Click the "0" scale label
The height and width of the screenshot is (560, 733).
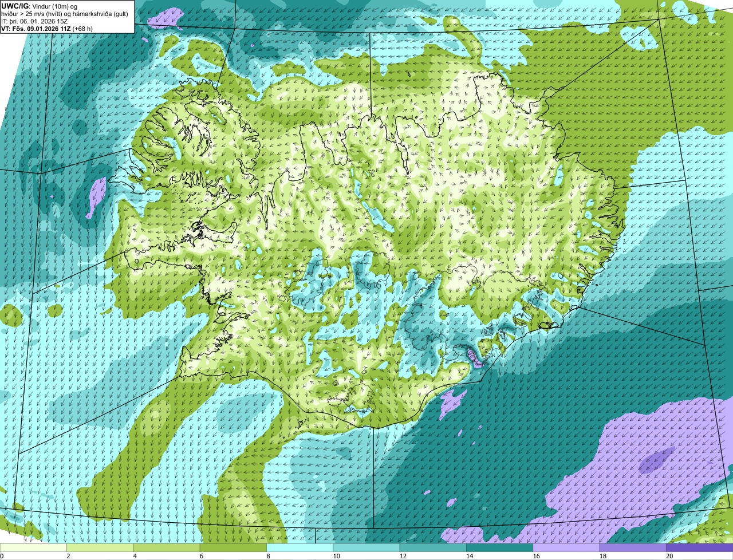click(2, 556)
